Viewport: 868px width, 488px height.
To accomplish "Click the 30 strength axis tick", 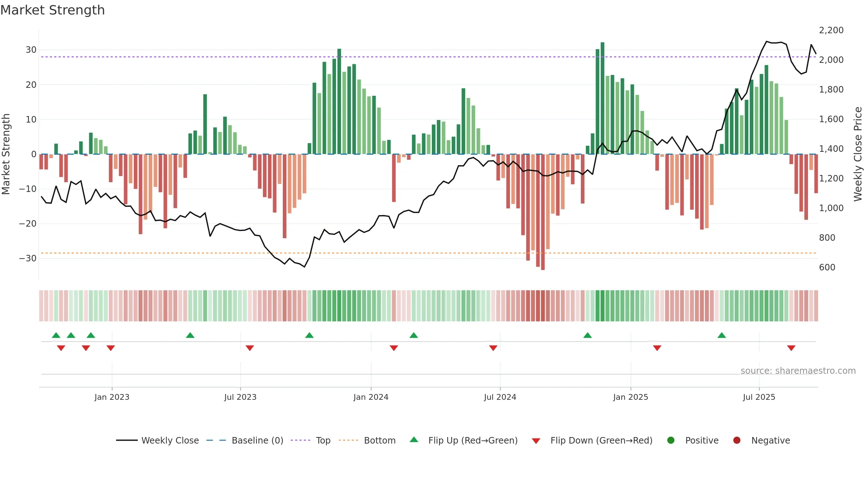I will pos(31,50).
